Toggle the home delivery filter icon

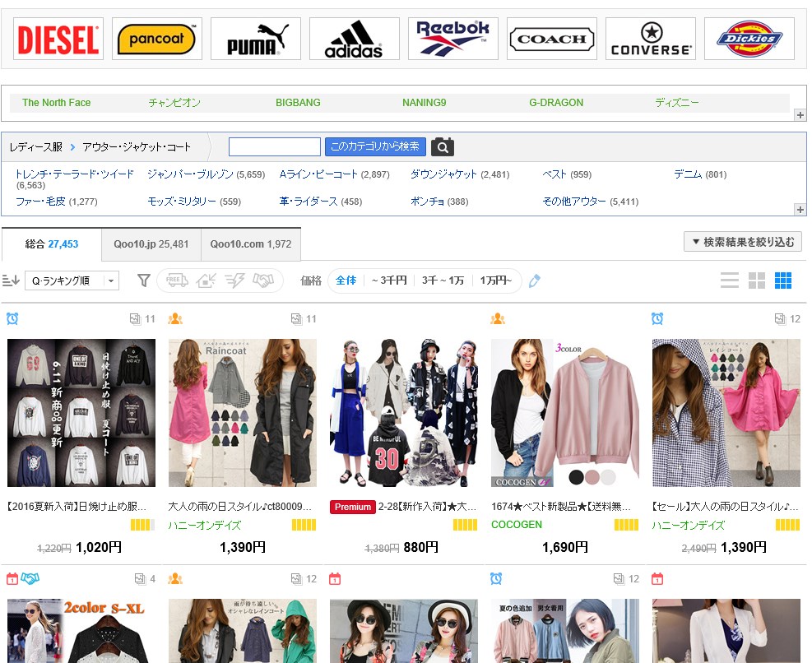pos(206,280)
